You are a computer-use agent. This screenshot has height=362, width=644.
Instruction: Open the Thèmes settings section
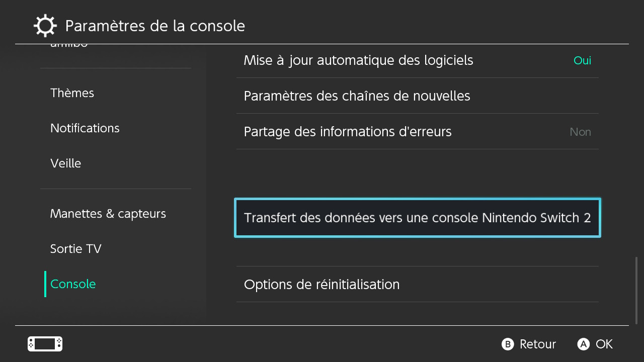tap(72, 93)
